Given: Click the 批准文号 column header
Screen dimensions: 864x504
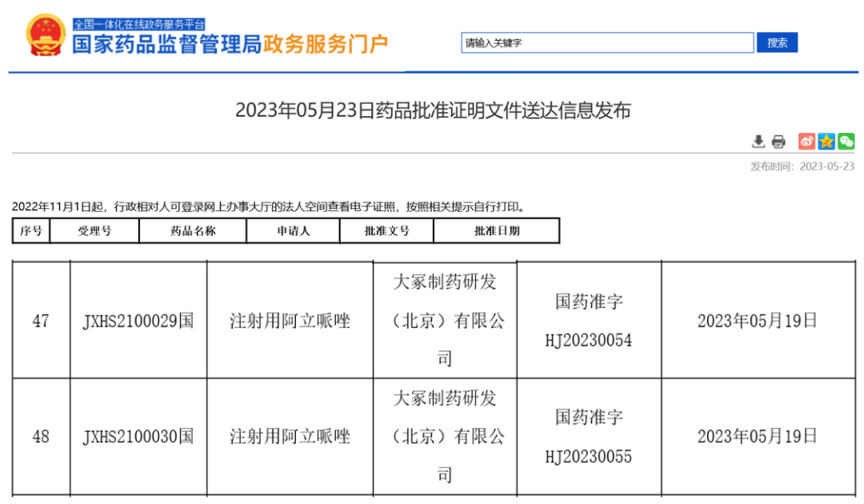Looking at the screenshot, I should (x=387, y=230).
